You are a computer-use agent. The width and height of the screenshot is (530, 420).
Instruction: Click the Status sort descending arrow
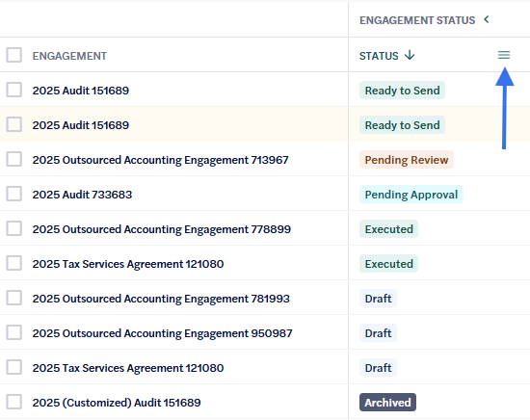point(410,55)
